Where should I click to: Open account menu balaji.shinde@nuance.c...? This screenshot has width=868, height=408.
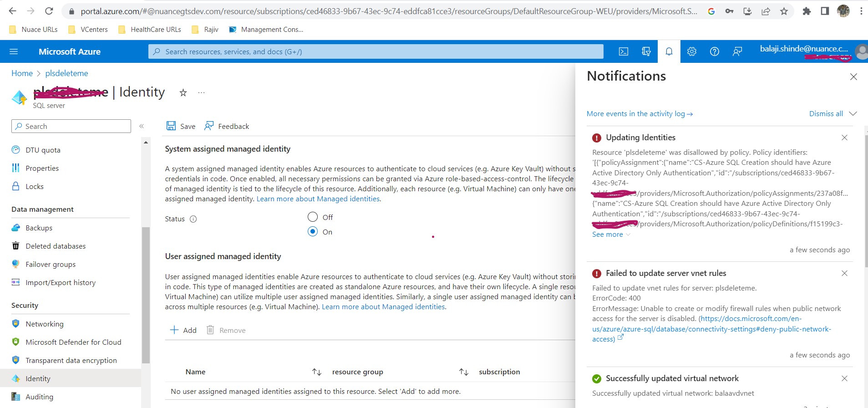tap(813, 51)
